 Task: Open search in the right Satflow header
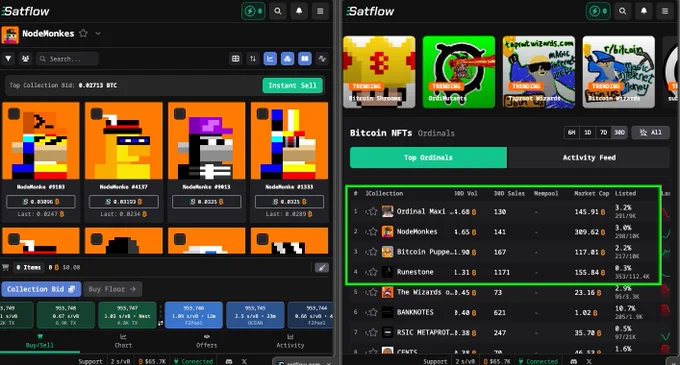point(623,11)
